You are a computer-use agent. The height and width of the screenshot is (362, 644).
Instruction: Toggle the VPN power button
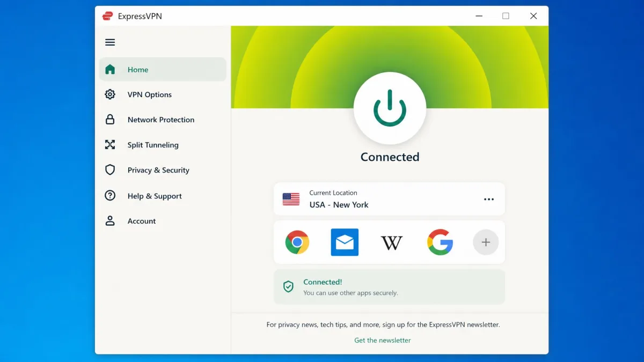(x=390, y=108)
